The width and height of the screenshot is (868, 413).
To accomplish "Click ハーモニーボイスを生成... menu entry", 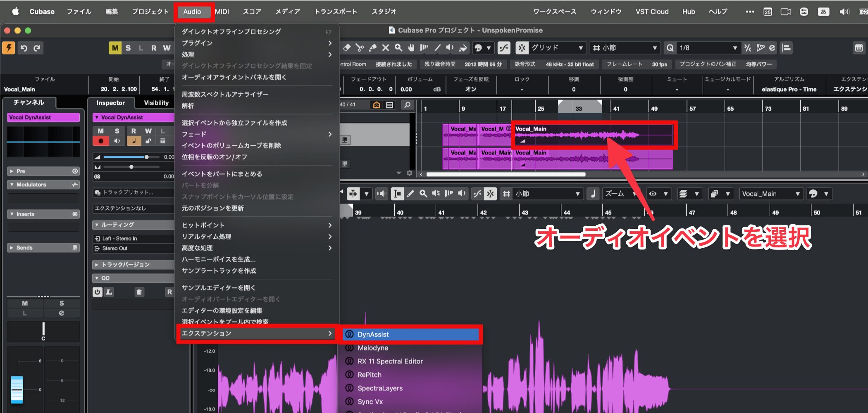I will click(x=219, y=259).
